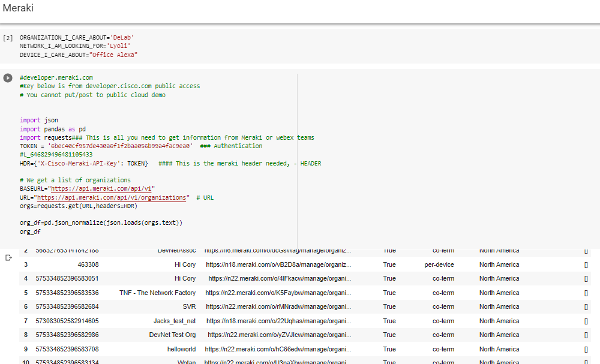
Task: Select the [2] execution count of first cell
Action: click(x=8, y=38)
